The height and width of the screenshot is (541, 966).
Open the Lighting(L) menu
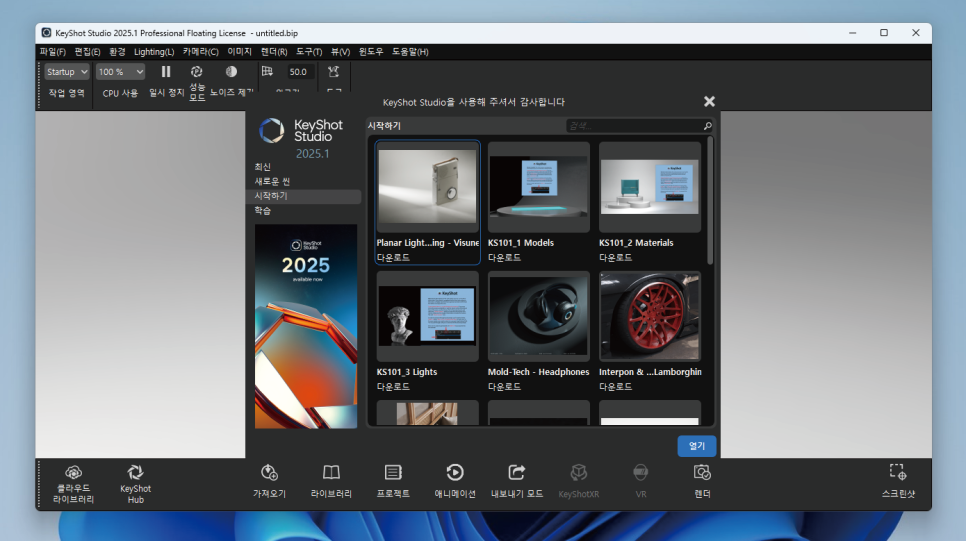[154, 52]
